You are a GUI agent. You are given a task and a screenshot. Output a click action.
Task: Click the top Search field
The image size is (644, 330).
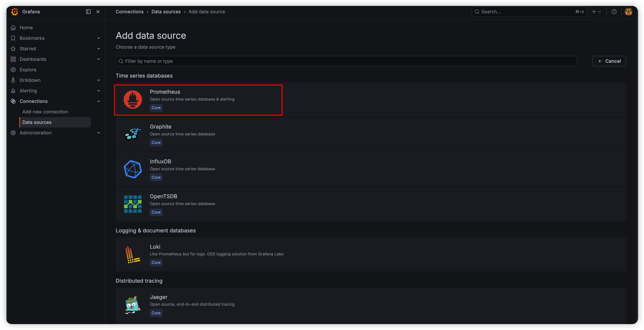pos(529,12)
